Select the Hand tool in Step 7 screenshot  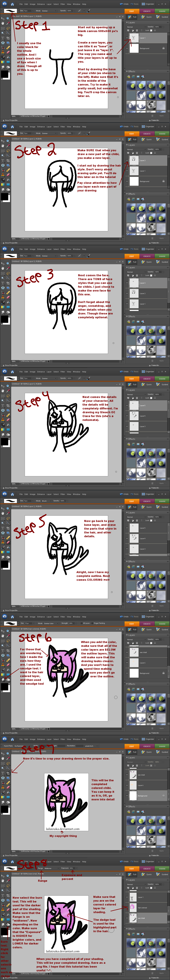click(x=3, y=758)
